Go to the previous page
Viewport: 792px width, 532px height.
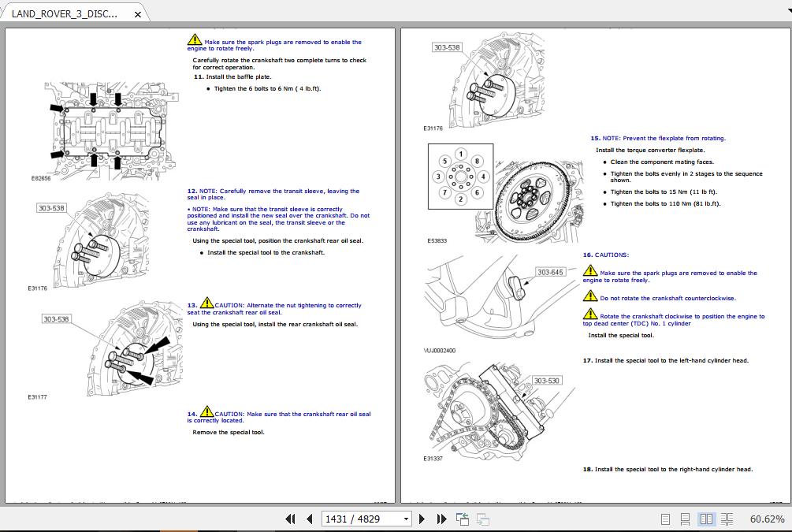coord(309,519)
